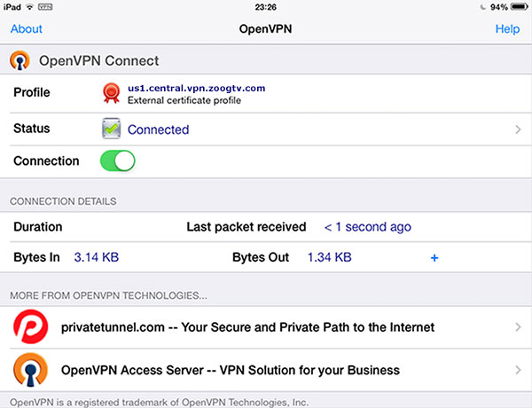Open the About page
The image size is (532, 408).
(27, 29)
